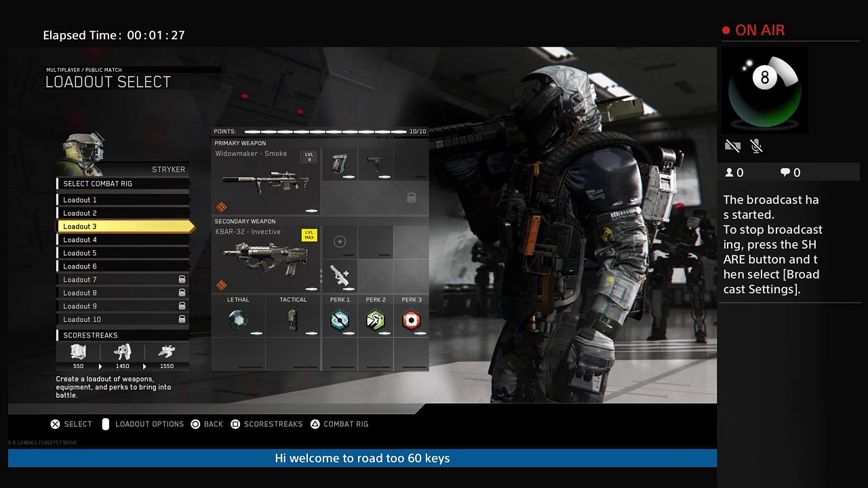The height and width of the screenshot is (488, 868).
Task: Click the LVL MAX yellow badge
Action: 309,235
